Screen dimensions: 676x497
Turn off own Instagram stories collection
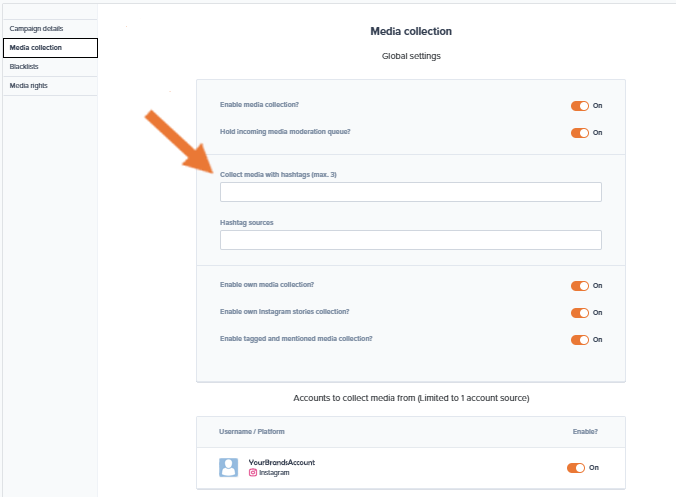tap(580, 312)
